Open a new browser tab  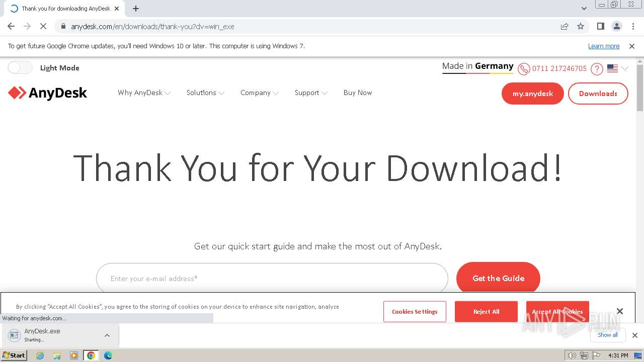pyautogui.click(x=136, y=8)
